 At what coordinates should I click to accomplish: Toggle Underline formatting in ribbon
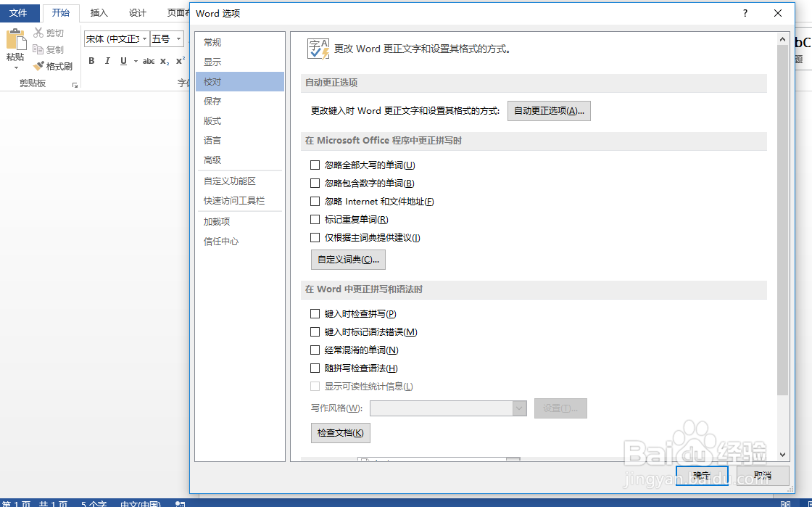pyautogui.click(x=123, y=61)
